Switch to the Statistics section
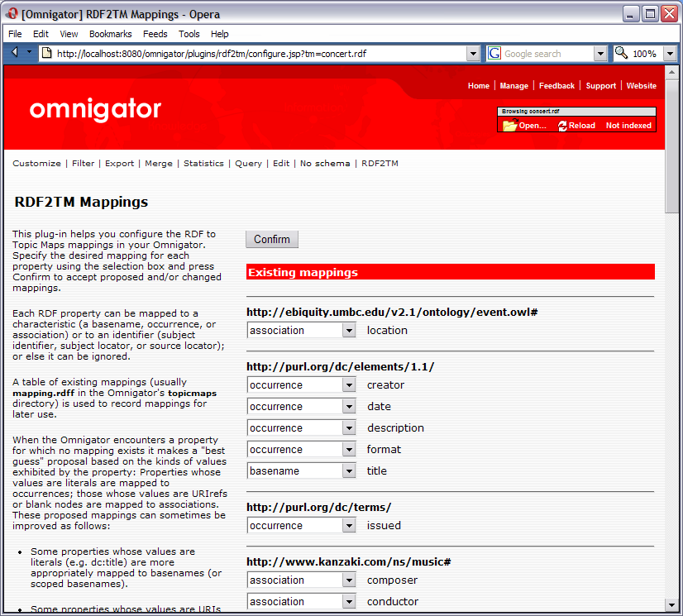This screenshot has width=683, height=616. 203,163
